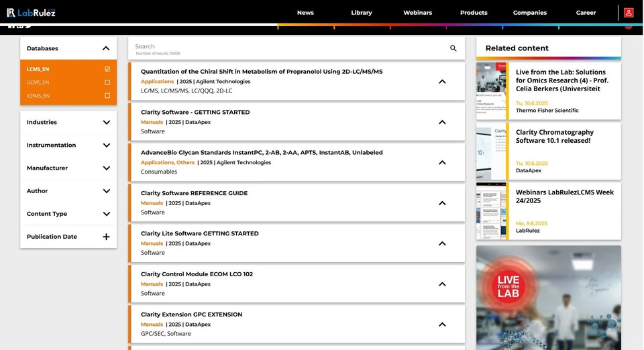This screenshot has height=350, width=644.
Task: Open Quantitation of the Chiral Shift article
Action: 262,71
